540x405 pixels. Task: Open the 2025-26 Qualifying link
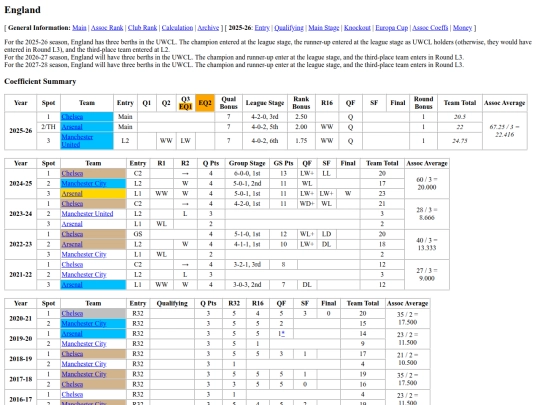pos(289,28)
